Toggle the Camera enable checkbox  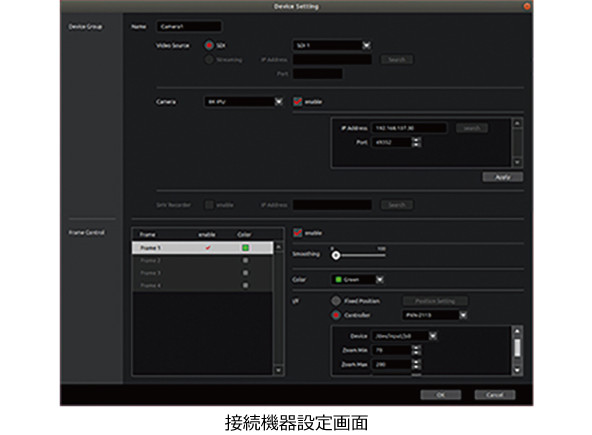[x=298, y=101]
